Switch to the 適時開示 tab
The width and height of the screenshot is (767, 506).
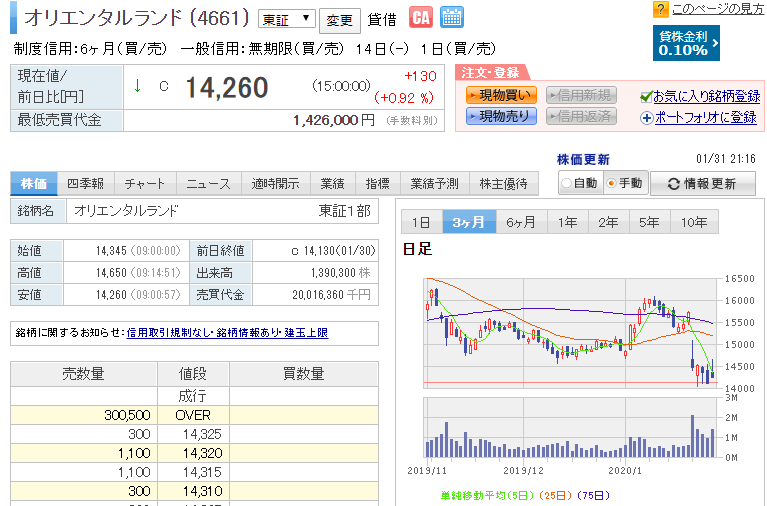pyautogui.click(x=275, y=184)
